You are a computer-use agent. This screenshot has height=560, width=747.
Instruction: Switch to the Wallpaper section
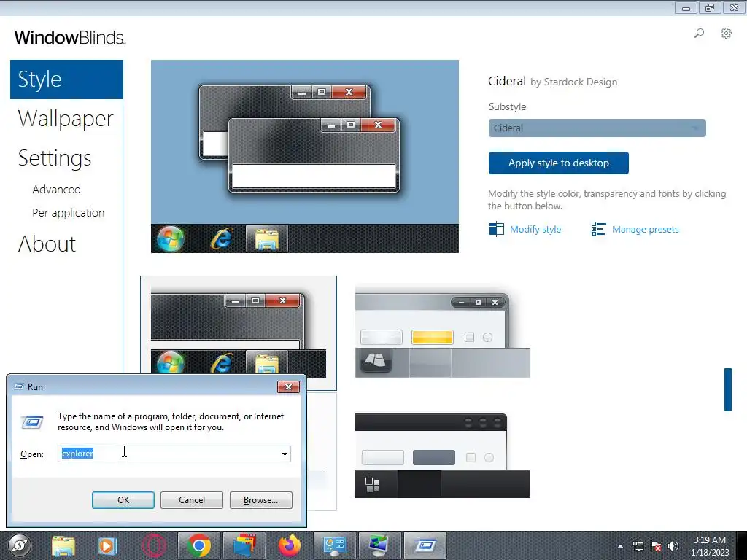pos(66,119)
